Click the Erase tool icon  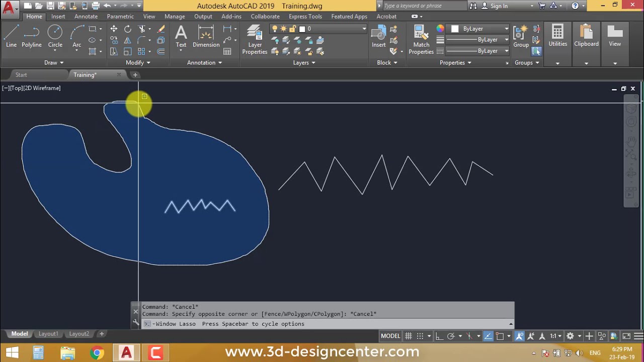point(161,29)
